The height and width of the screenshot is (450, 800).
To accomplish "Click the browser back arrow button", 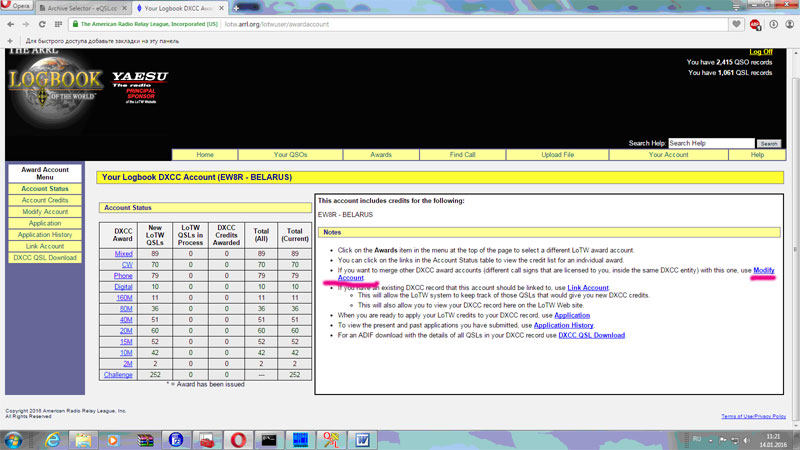I will (x=12, y=24).
